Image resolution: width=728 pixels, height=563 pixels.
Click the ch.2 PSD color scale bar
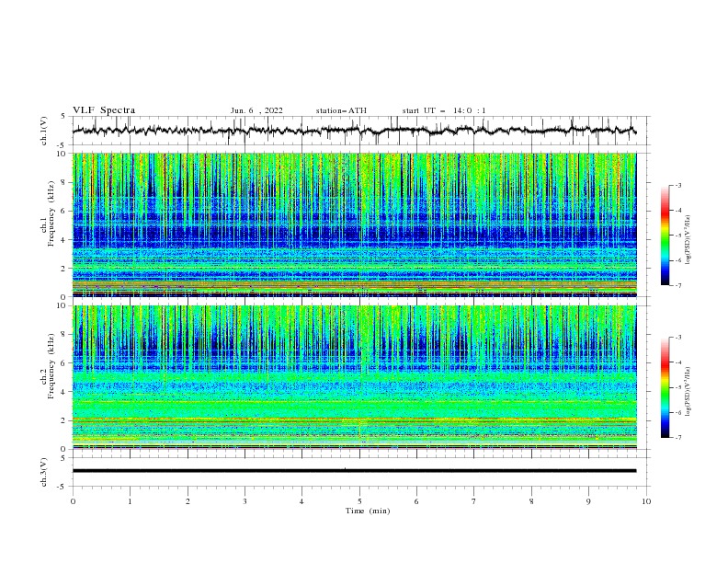(x=665, y=387)
